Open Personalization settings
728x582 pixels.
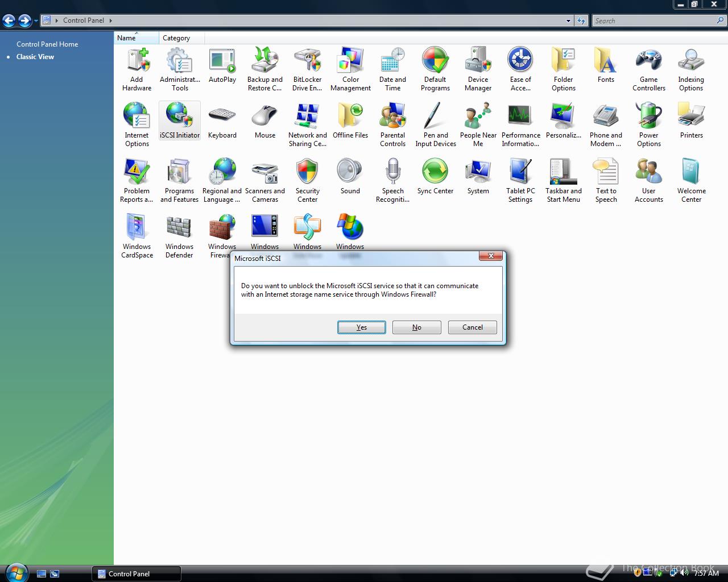pyautogui.click(x=564, y=120)
